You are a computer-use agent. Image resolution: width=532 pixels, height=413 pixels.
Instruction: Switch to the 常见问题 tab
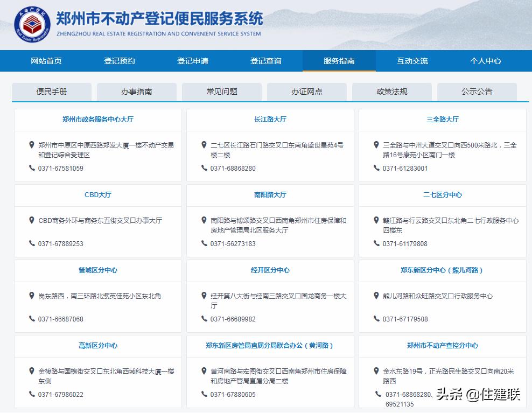[222, 92]
